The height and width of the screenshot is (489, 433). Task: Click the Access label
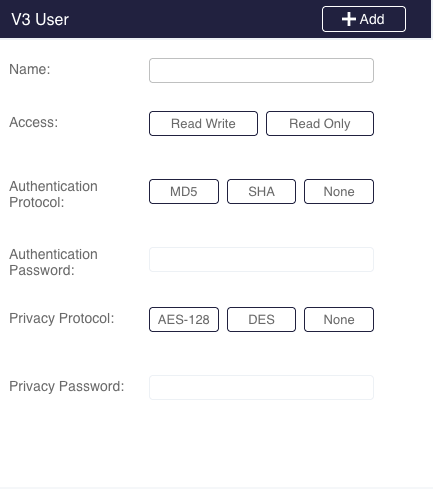click(34, 122)
